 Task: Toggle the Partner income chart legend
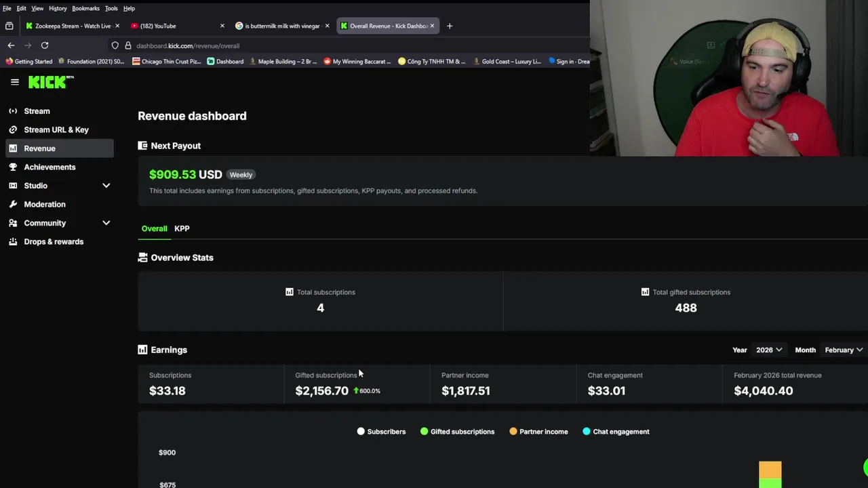[538, 432]
